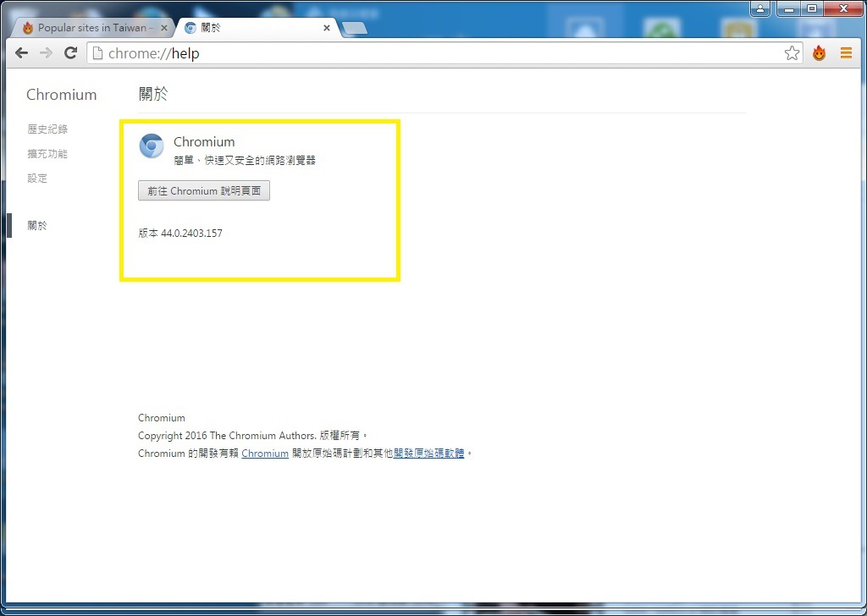
Task: Close the 關於 tab
Action: [x=327, y=28]
